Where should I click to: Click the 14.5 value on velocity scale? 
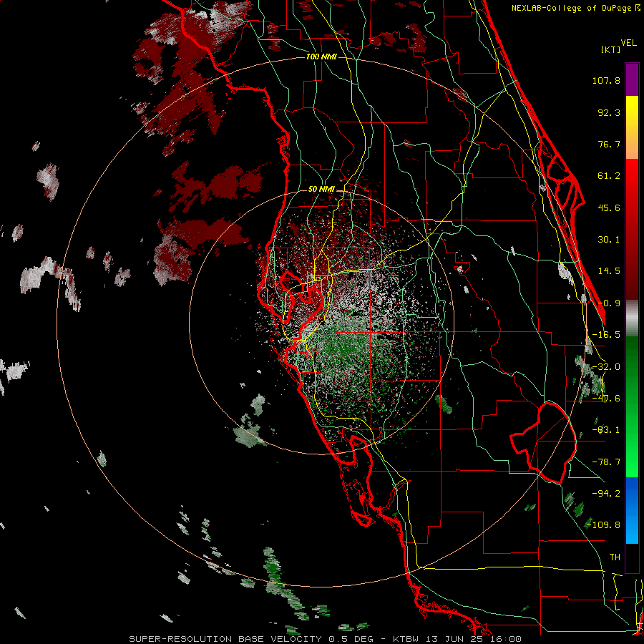609,271
